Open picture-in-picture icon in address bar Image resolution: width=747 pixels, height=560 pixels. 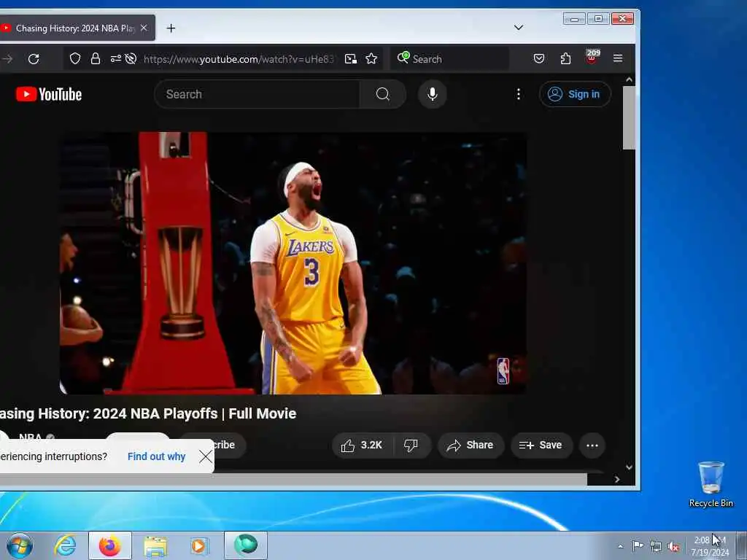pos(351,58)
